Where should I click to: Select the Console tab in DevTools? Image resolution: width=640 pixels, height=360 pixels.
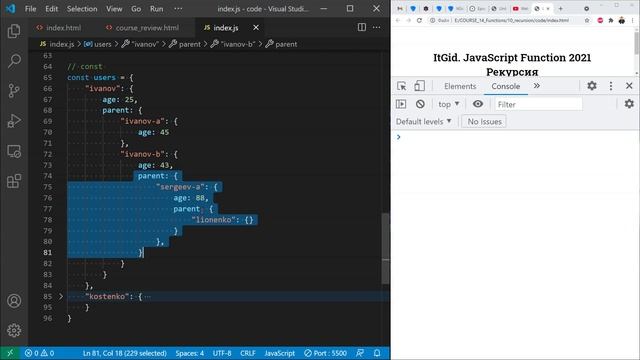(505, 86)
